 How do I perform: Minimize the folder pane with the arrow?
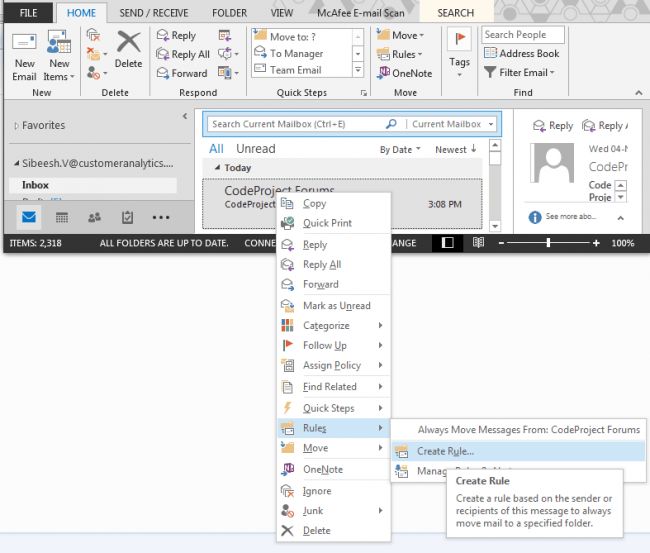pyautogui.click(x=185, y=116)
